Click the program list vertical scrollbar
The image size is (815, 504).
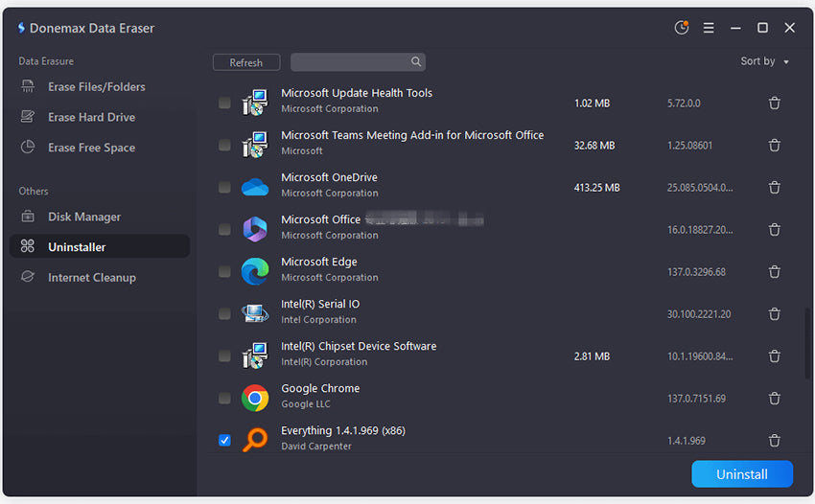pos(807,343)
